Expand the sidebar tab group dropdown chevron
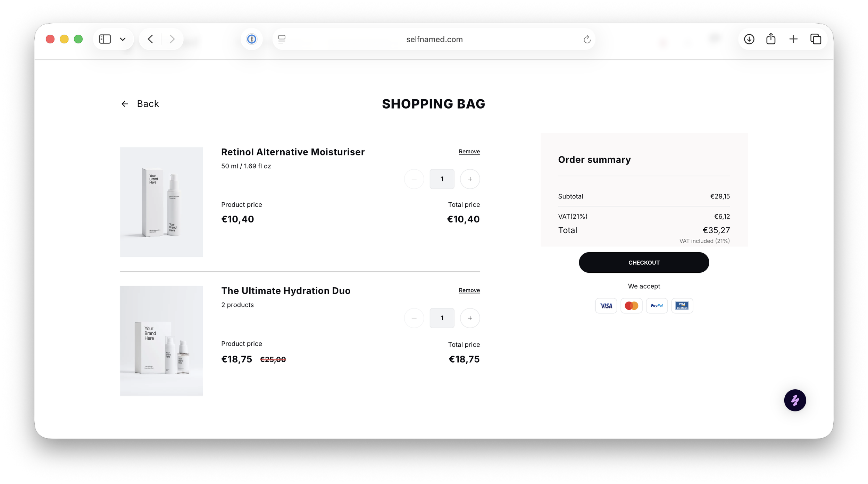The width and height of the screenshot is (868, 484). click(123, 39)
